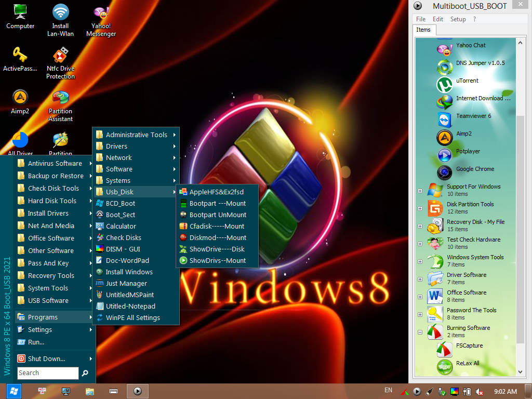The image size is (532, 399).
Task: Open Computer desktop icon
Action: click(x=20, y=16)
